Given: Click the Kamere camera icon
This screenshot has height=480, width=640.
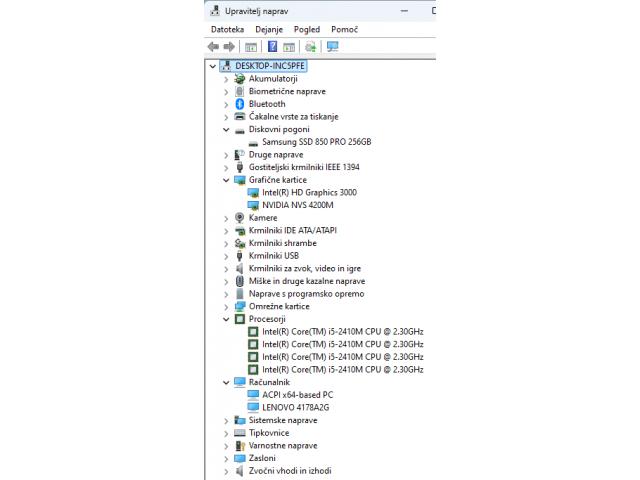Looking at the screenshot, I should [240, 218].
